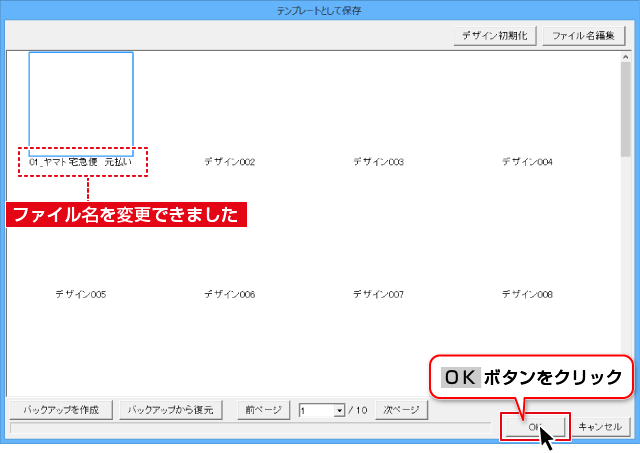The height and width of the screenshot is (453, 640).
Task: Click the キャンセル button
Action: point(600,427)
